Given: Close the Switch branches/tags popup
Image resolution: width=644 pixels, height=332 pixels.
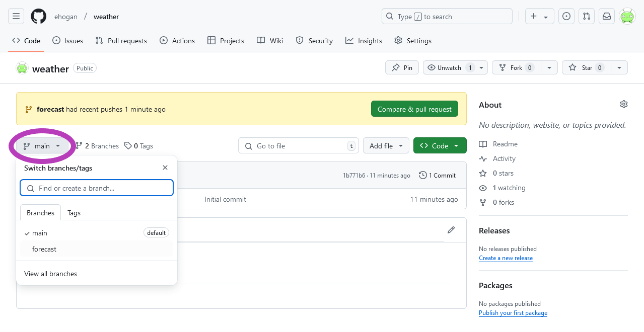Looking at the screenshot, I should [x=165, y=168].
